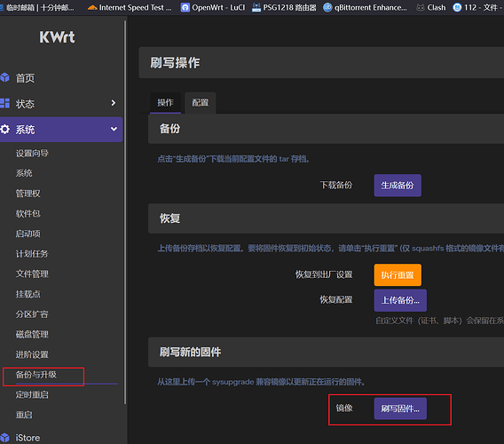Open 启动项 in the sidebar

click(x=28, y=234)
